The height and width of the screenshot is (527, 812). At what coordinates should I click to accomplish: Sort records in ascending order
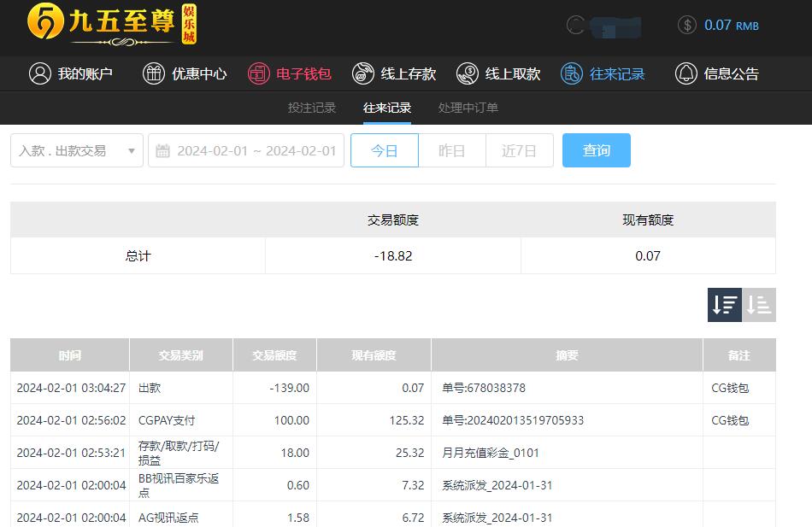(759, 305)
